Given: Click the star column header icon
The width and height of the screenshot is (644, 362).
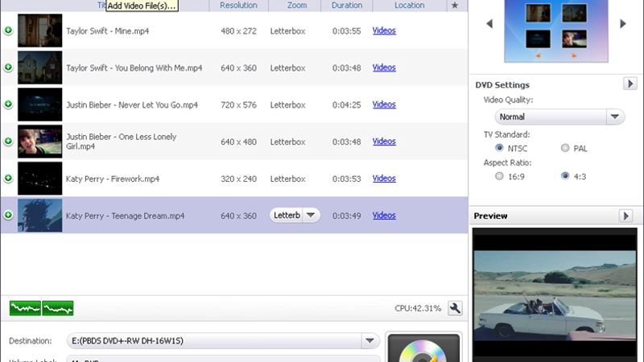Looking at the screenshot, I should coord(455,6).
